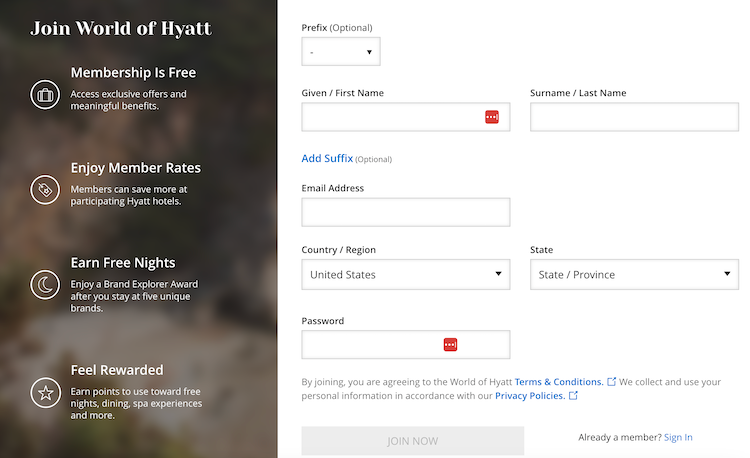Click the Add Suffix link
Image resolution: width=750 pixels, height=458 pixels.
[x=327, y=158]
